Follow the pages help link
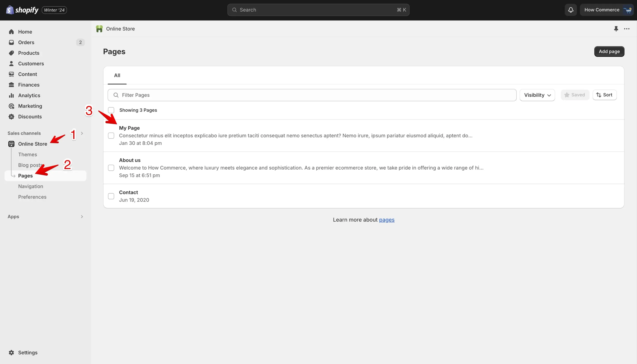637x364 pixels. pos(387,220)
